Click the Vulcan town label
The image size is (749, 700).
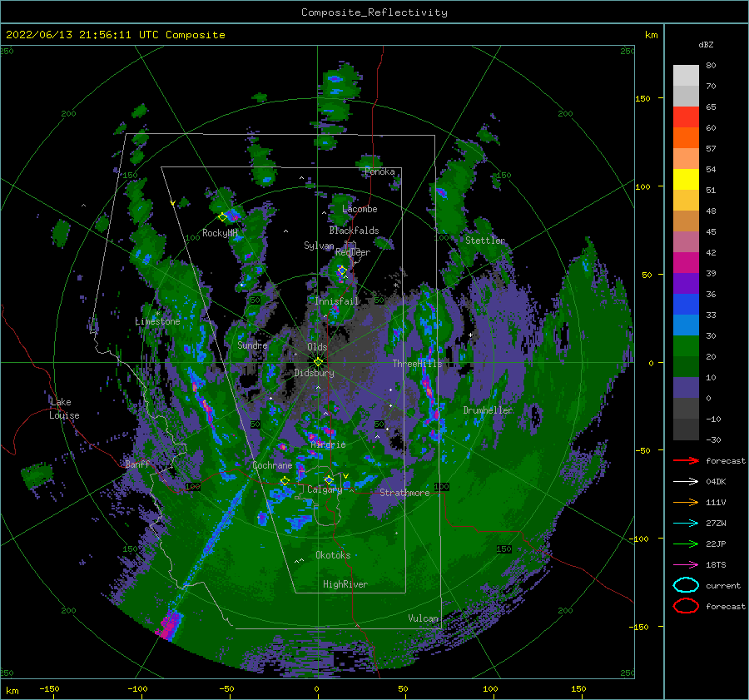click(x=423, y=618)
